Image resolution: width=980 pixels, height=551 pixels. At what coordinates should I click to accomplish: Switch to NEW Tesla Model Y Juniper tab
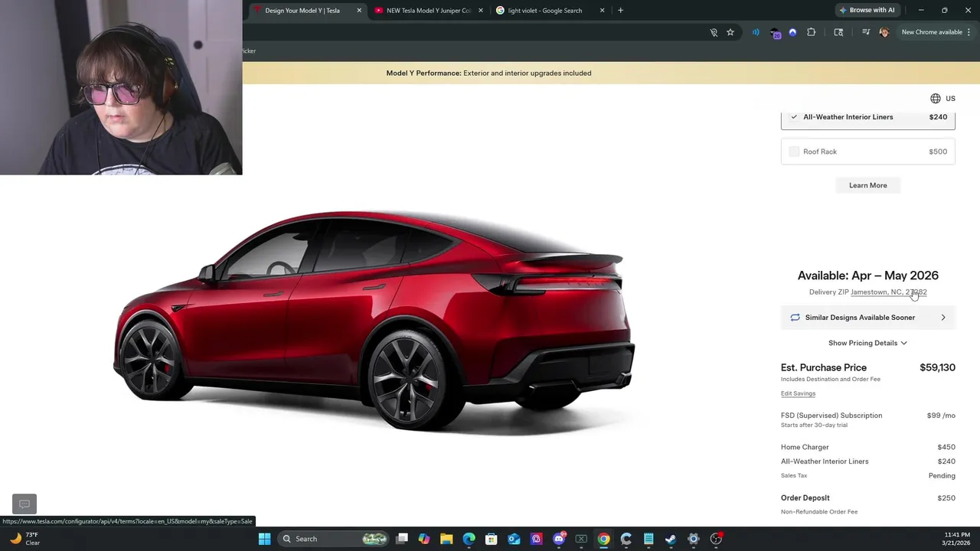(428, 11)
